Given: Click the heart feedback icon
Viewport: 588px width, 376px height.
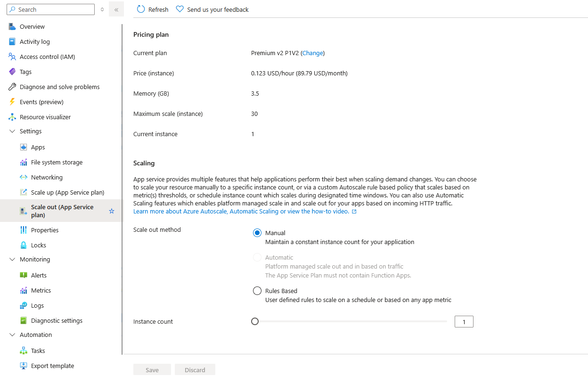Looking at the screenshot, I should [180, 9].
